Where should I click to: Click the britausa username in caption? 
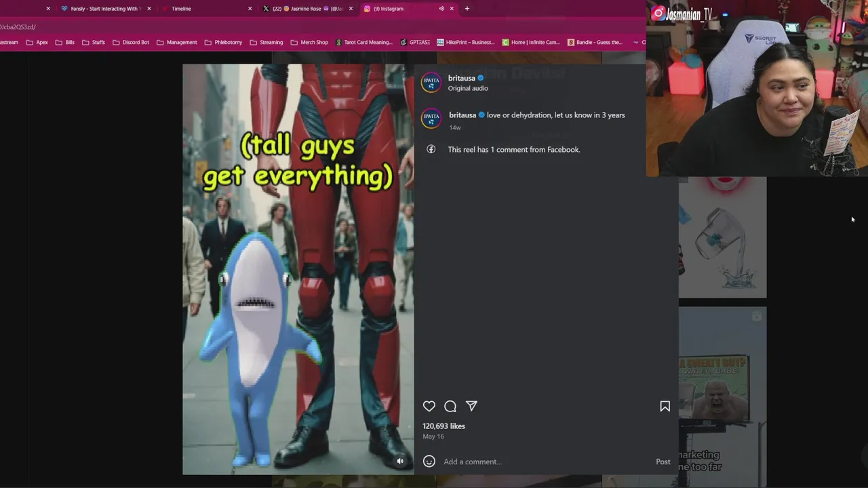[462, 115]
